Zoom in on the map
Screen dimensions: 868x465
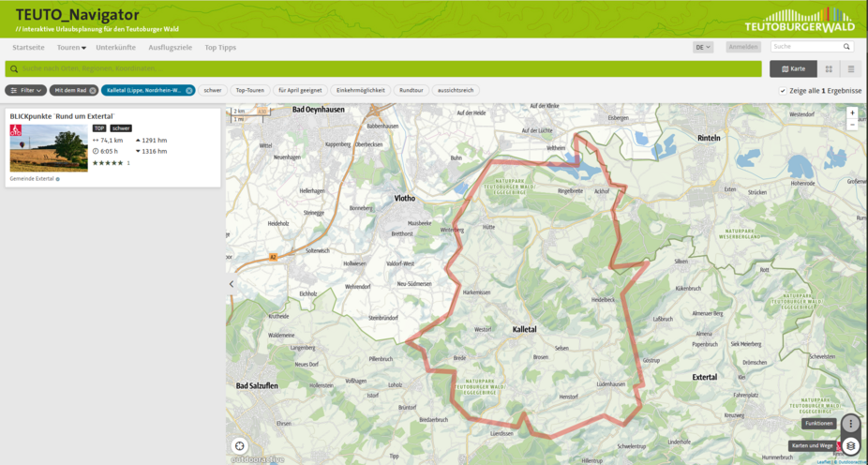click(x=852, y=112)
